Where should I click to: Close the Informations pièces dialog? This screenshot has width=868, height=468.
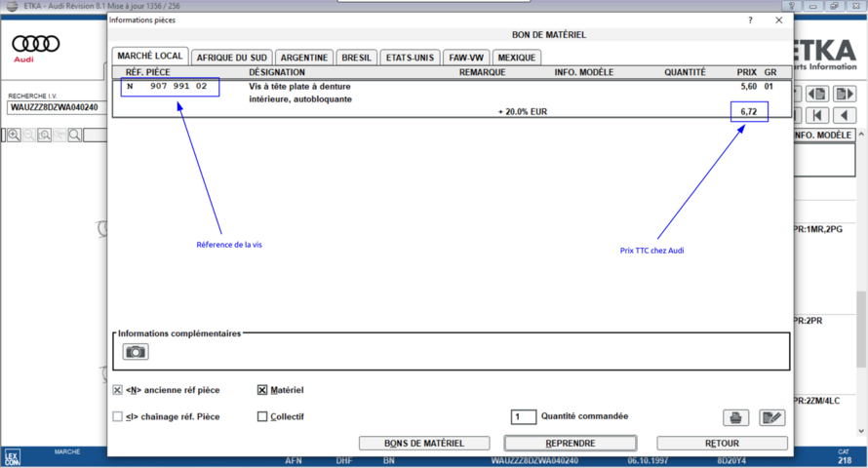(779, 19)
